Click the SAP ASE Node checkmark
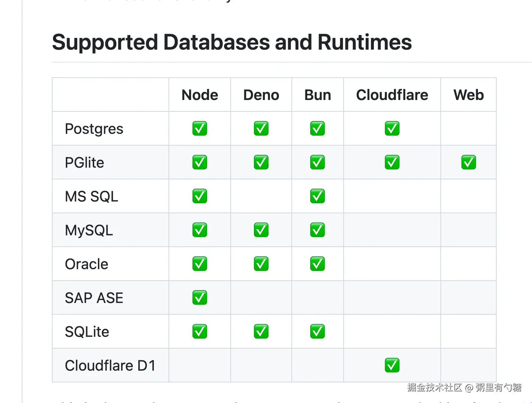The width and height of the screenshot is (532, 403). (x=200, y=298)
